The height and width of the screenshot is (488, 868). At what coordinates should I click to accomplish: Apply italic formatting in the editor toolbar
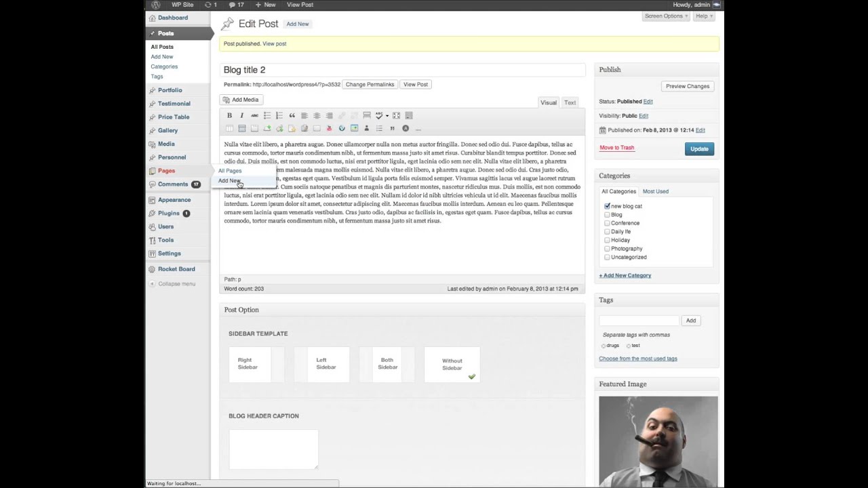click(x=241, y=115)
